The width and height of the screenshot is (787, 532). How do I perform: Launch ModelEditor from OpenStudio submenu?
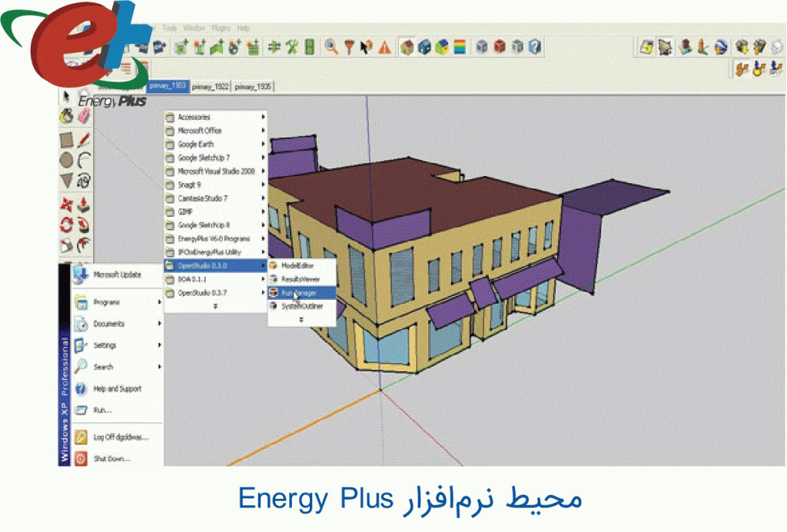tap(301, 265)
